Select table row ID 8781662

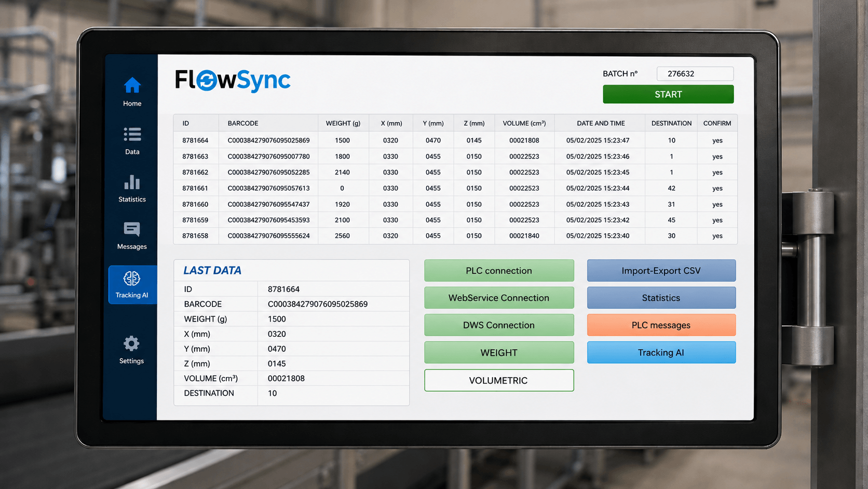click(x=455, y=173)
